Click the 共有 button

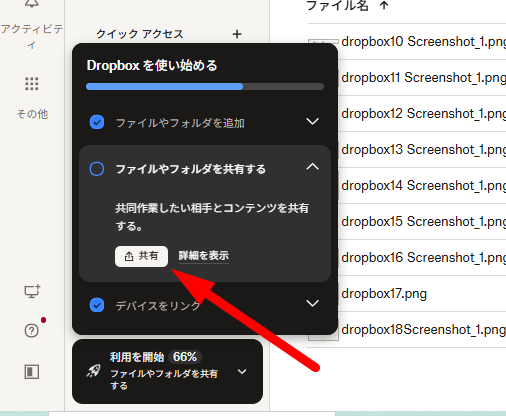(141, 256)
